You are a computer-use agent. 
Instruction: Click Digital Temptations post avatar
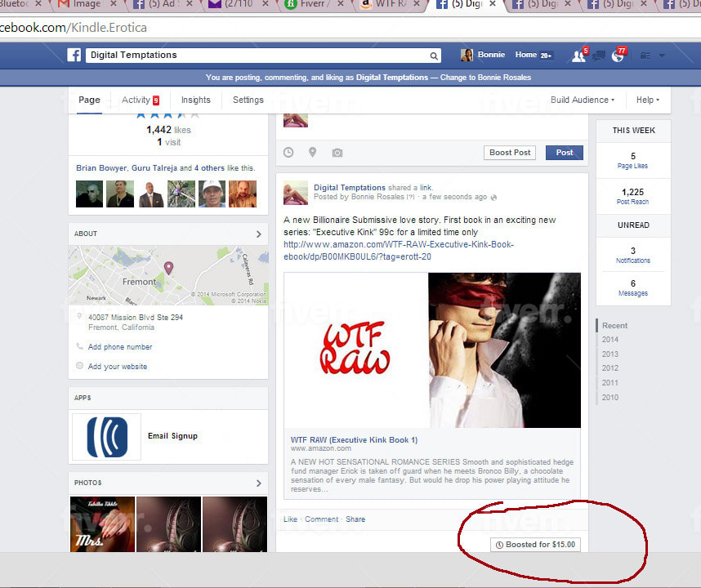pos(296,193)
